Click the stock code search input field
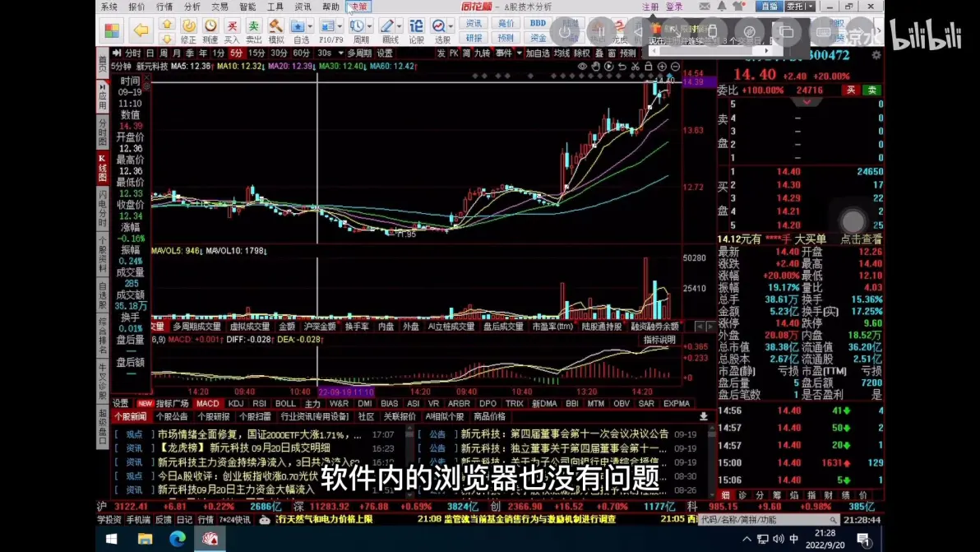The height and width of the screenshot is (552, 980). [x=768, y=519]
